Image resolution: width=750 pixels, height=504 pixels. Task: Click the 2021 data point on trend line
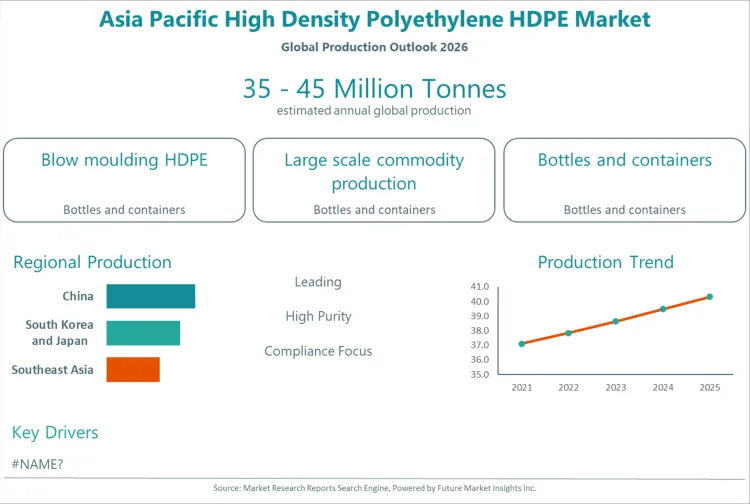click(x=522, y=344)
